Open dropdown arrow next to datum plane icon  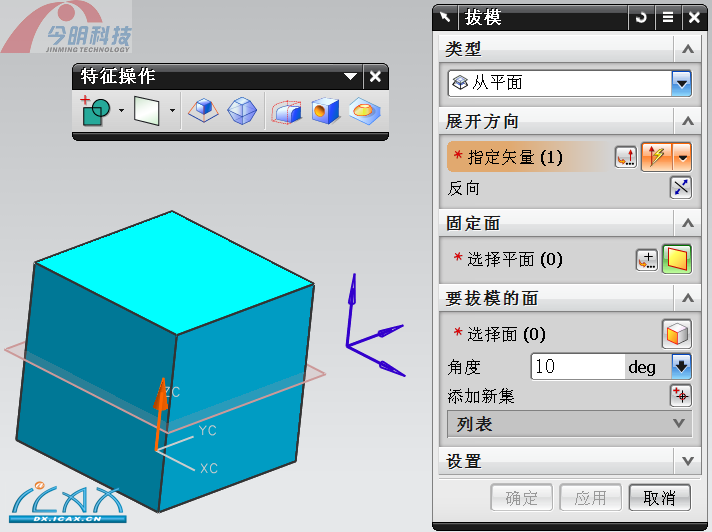[x=172, y=110]
